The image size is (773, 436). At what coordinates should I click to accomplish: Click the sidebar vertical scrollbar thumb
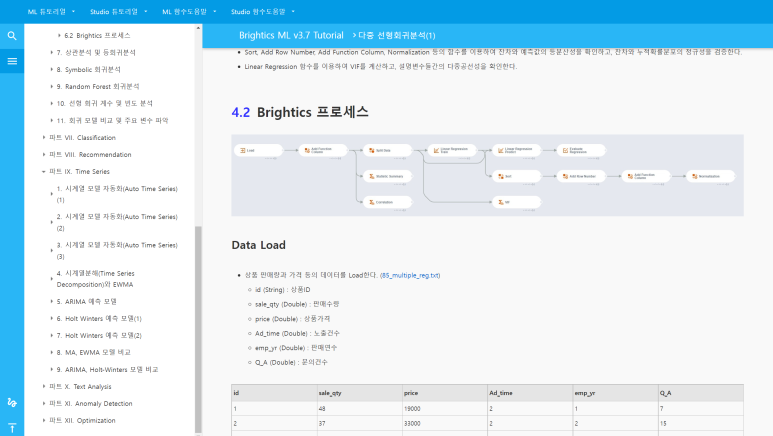click(x=198, y=329)
